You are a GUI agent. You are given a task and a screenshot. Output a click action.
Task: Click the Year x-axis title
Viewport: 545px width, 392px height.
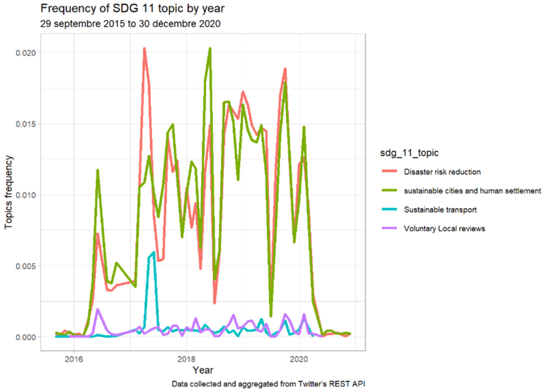tap(203, 370)
